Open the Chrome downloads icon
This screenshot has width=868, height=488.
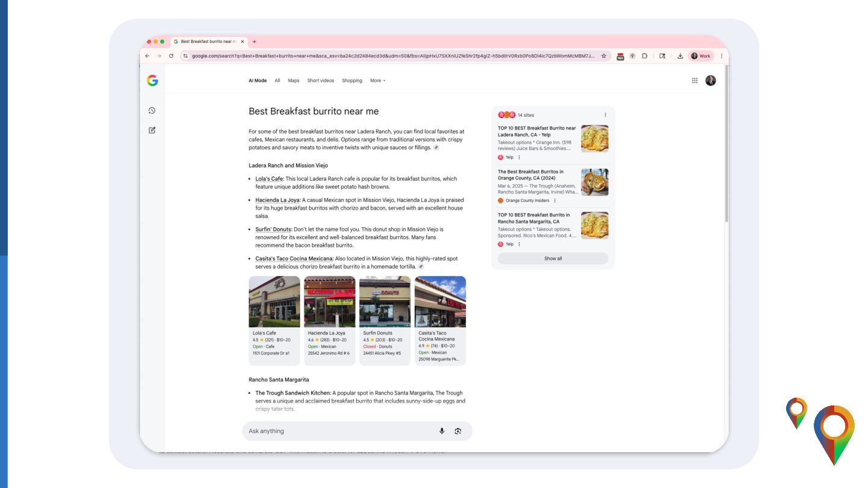pyautogui.click(x=680, y=56)
